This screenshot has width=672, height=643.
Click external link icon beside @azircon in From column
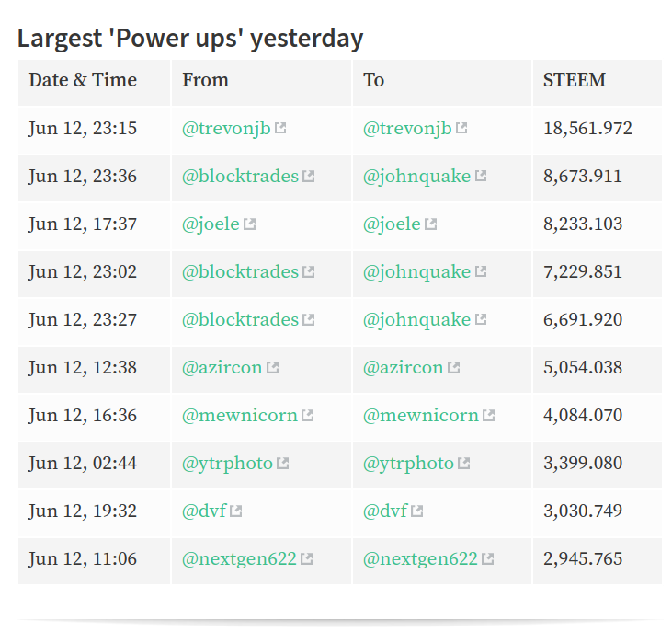pos(273,368)
